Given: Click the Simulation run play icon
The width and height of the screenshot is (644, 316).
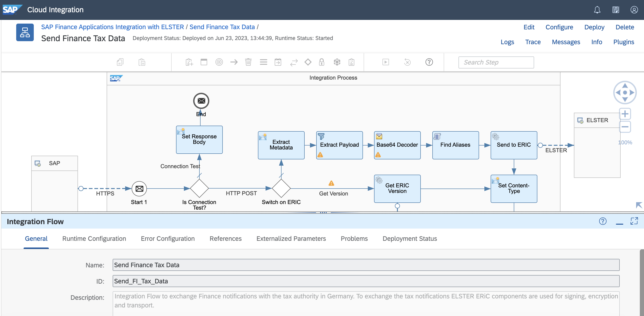Looking at the screenshot, I should click(x=386, y=62).
